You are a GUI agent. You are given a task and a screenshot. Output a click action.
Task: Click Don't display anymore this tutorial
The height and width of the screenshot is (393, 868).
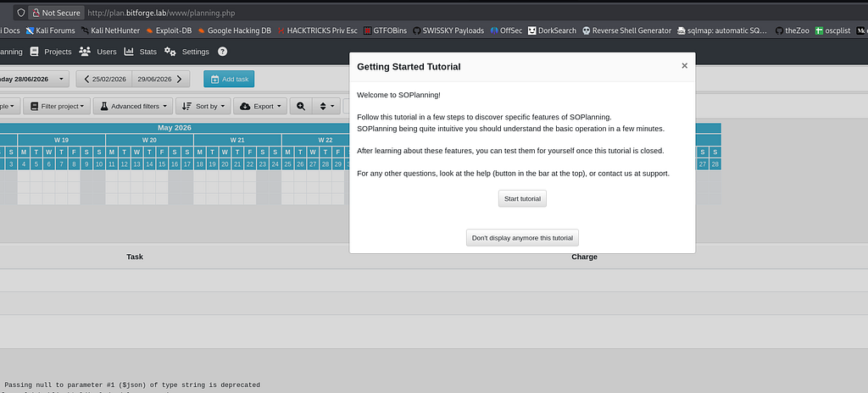522,238
